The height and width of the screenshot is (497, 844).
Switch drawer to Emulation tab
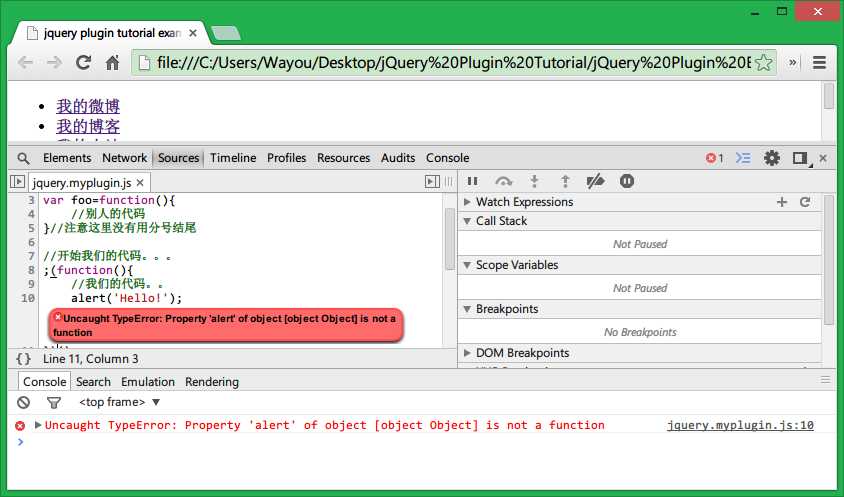[148, 382]
